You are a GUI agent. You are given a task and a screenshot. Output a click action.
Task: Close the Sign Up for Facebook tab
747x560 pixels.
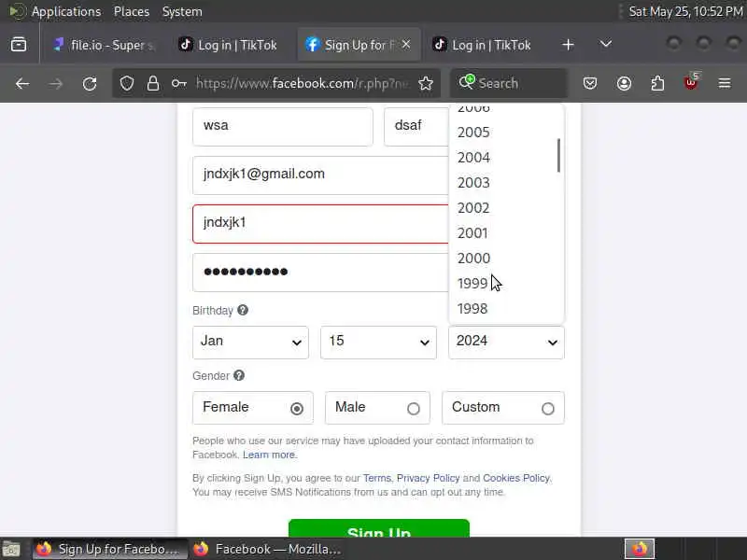click(406, 44)
